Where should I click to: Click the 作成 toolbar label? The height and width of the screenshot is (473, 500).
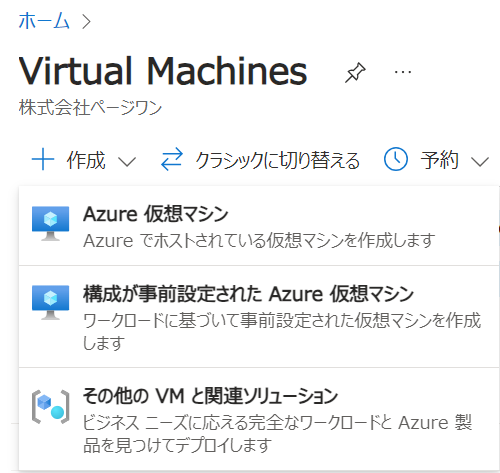pyautogui.click(x=86, y=160)
